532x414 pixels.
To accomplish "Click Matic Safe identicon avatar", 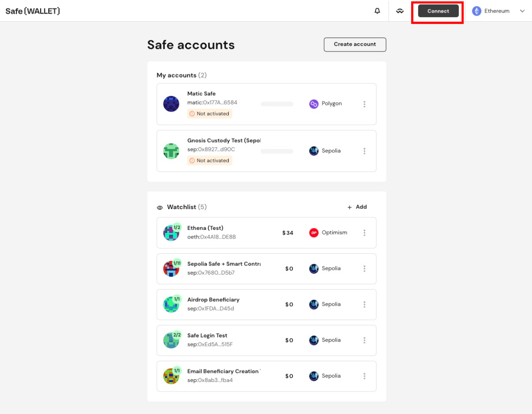I will [x=171, y=104].
